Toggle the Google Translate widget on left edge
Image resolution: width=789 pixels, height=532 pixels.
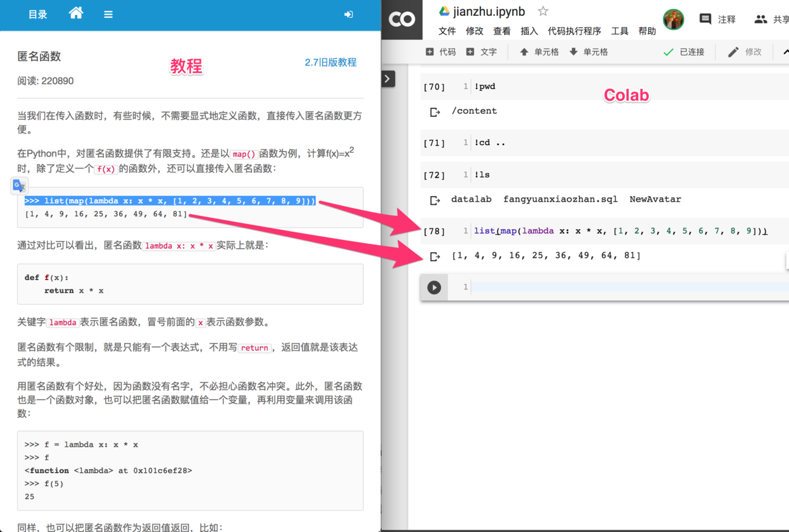coord(19,185)
